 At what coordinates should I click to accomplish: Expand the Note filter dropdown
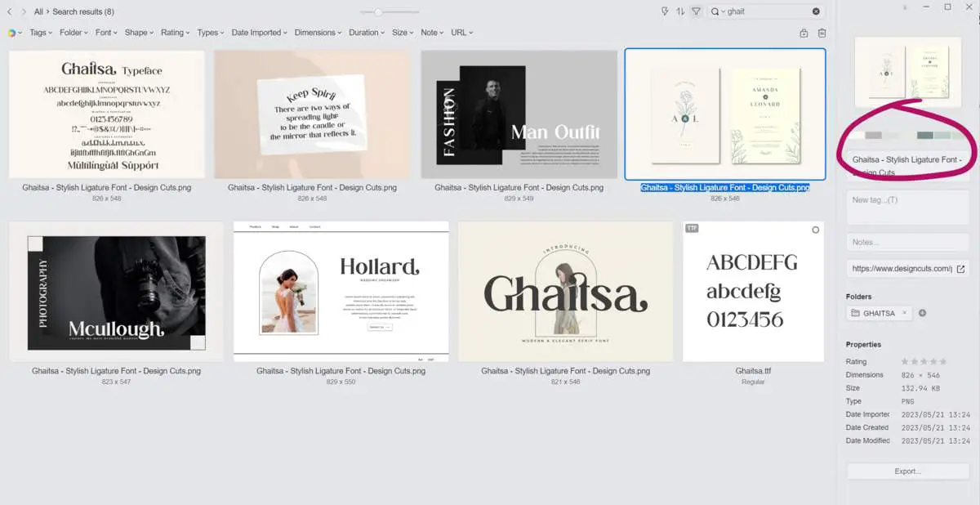click(x=432, y=33)
